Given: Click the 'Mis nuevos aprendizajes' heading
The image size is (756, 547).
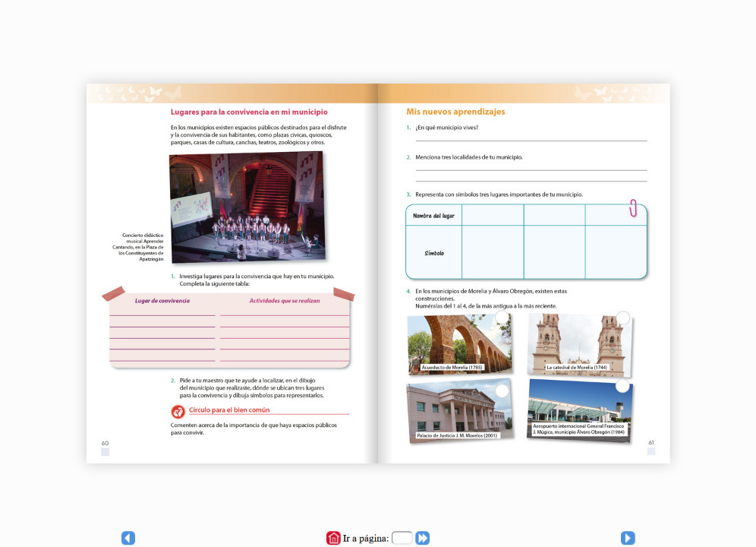Looking at the screenshot, I should (x=455, y=112).
